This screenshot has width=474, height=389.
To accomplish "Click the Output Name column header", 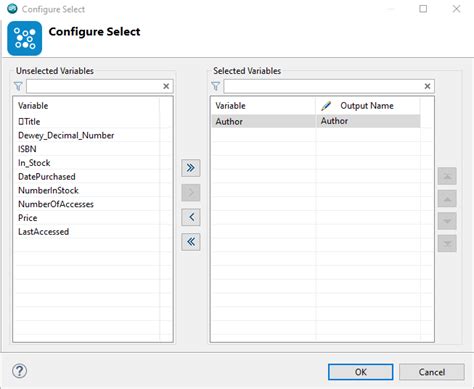I will [367, 106].
